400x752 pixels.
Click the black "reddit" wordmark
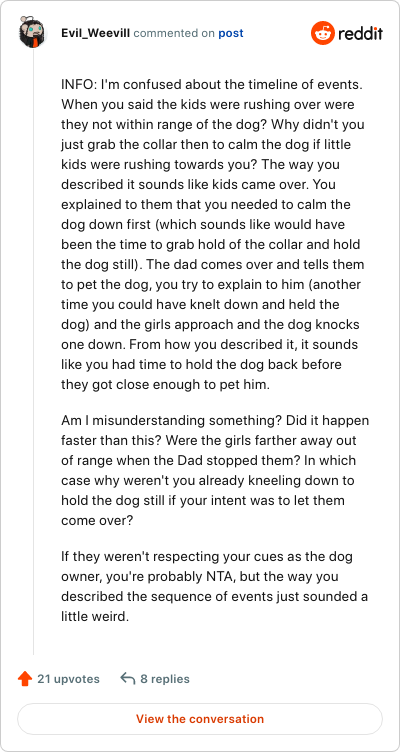pyautogui.click(x=361, y=33)
